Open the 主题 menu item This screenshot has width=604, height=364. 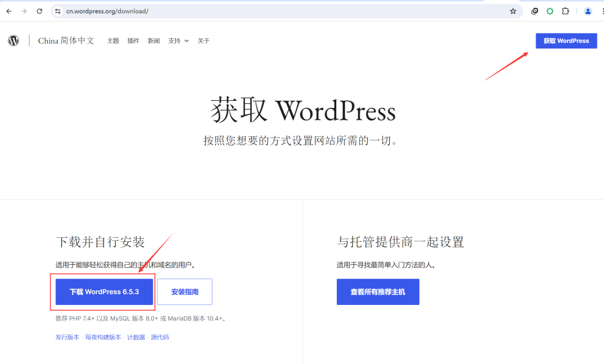coord(113,41)
